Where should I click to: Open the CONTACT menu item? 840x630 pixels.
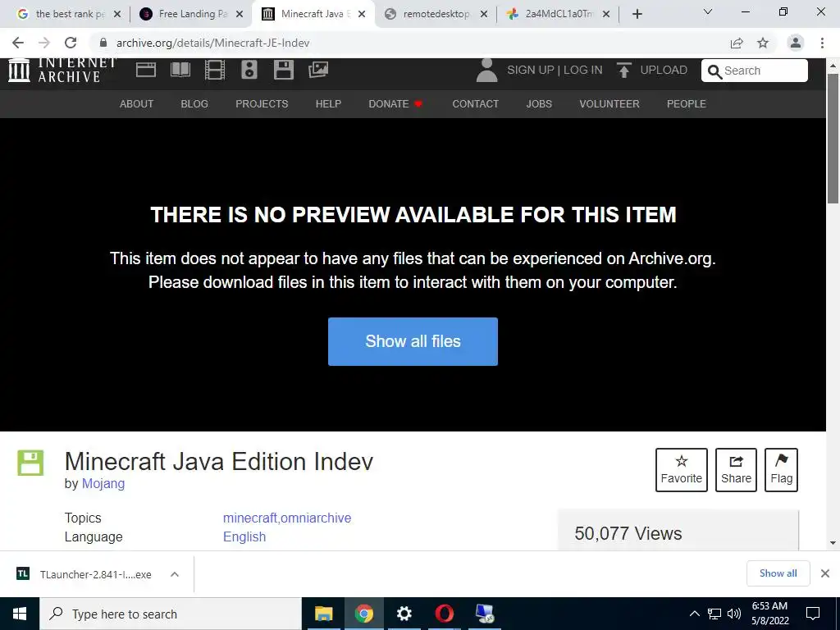(x=475, y=104)
